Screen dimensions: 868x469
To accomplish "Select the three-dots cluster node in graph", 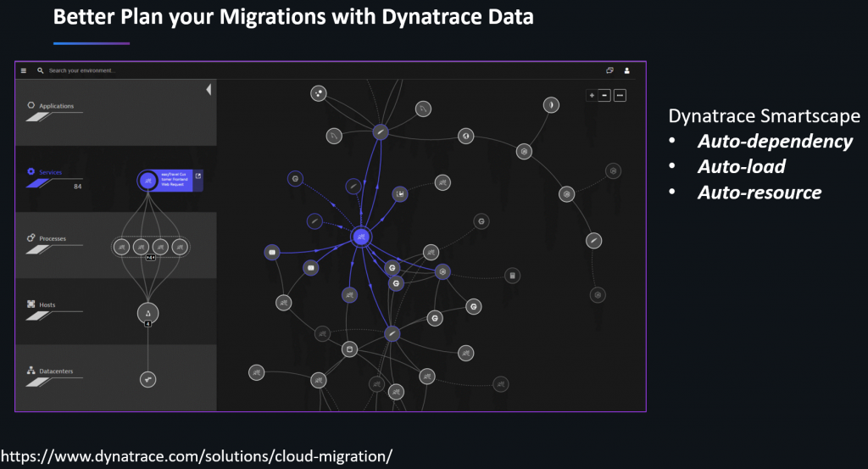I will pyautogui.click(x=319, y=93).
